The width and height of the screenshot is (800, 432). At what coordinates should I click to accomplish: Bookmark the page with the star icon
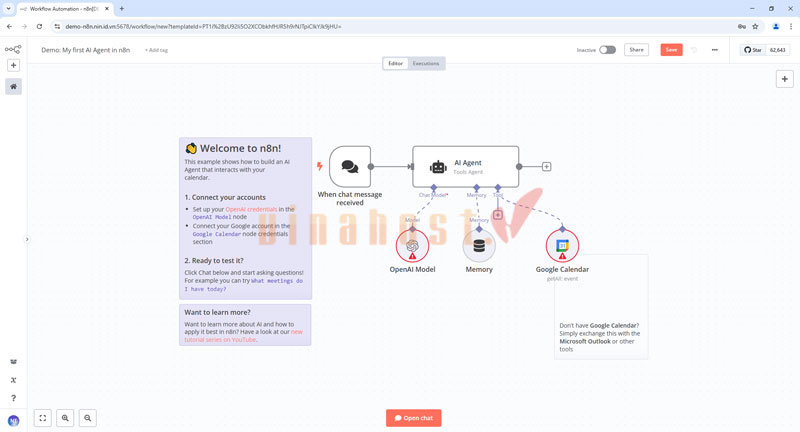point(755,27)
